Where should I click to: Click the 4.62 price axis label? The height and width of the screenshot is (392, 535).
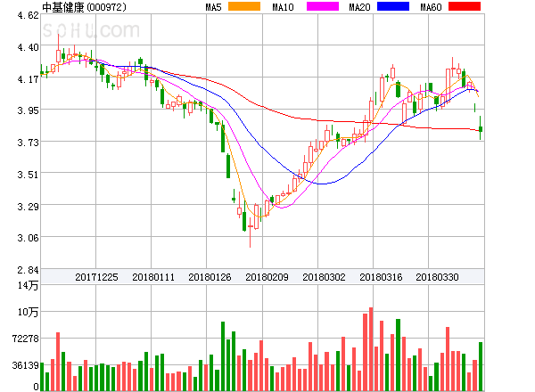pyautogui.click(x=28, y=15)
